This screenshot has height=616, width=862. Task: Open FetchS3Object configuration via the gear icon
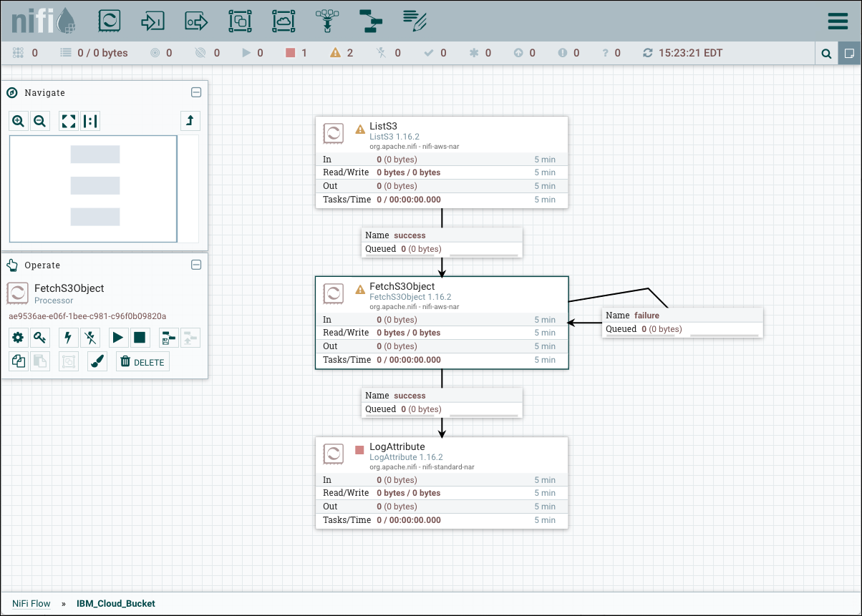pyautogui.click(x=18, y=337)
